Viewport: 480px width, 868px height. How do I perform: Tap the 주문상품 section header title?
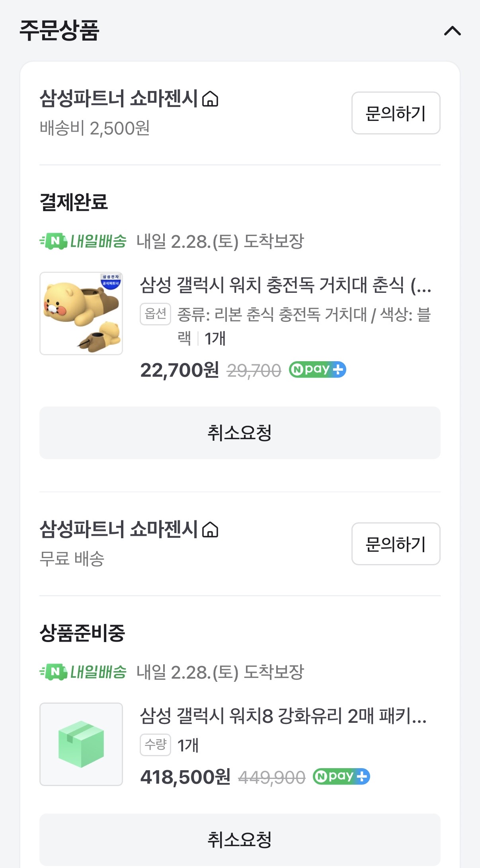59,31
